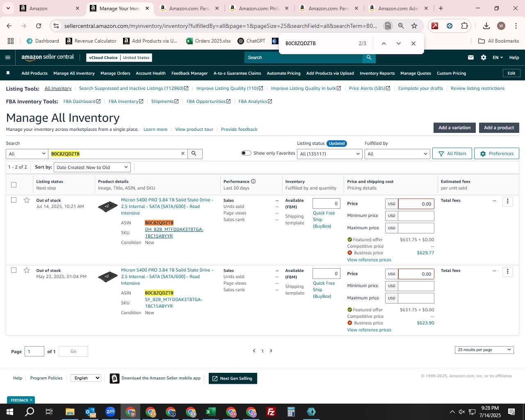Click Micron 5400 PRO thumbnail of Jul 14 listing
Image resolution: width=525 pixels, height=420 pixels.
click(108, 206)
